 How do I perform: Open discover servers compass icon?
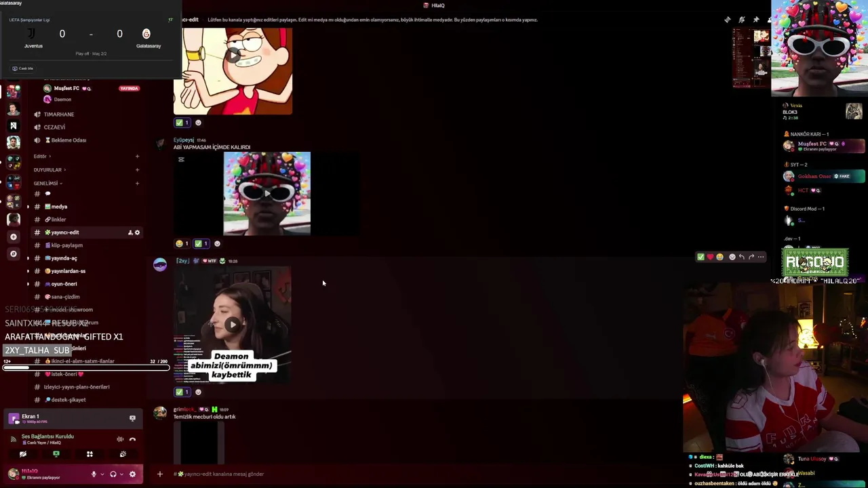[14, 253]
